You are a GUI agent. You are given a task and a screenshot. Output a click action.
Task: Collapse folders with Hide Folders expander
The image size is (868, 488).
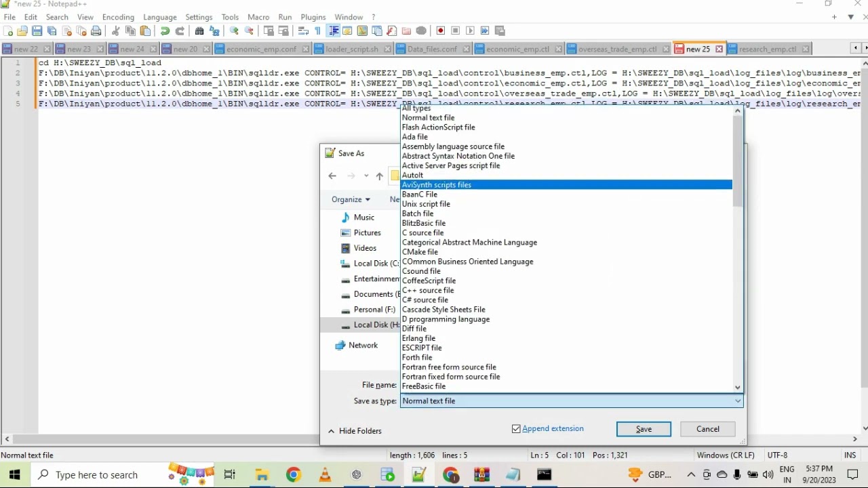355,431
